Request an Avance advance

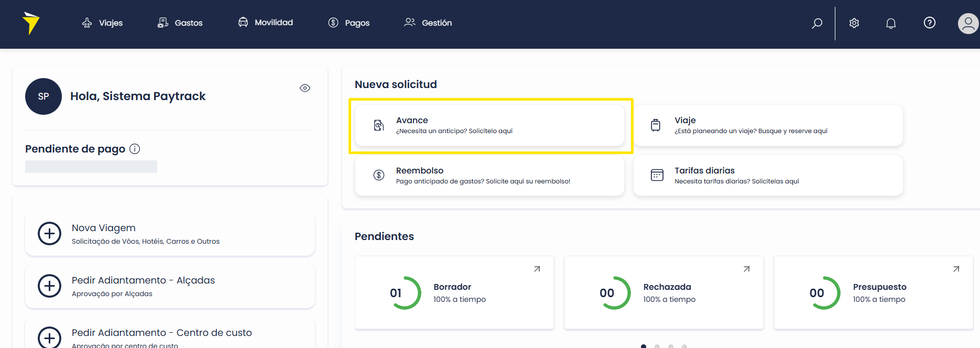(x=489, y=125)
